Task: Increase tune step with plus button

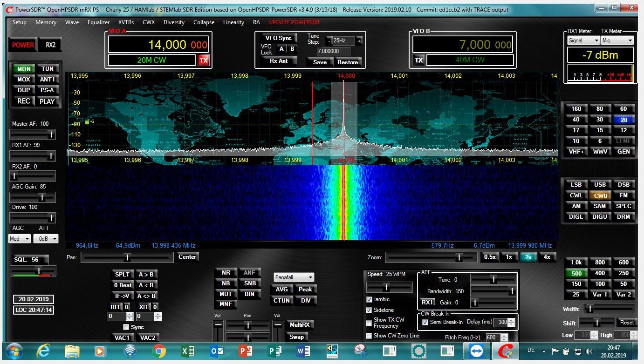Action: pos(359,41)
